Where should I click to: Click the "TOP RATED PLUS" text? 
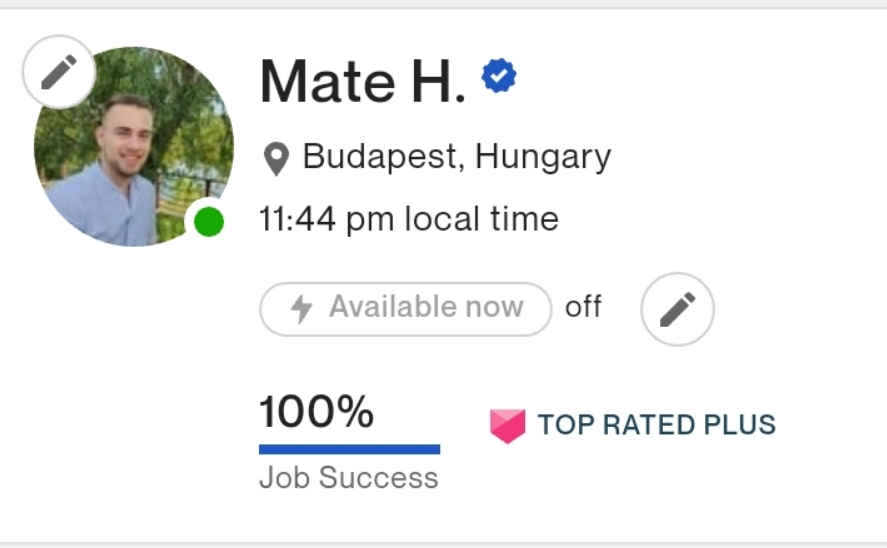[x=656, y=425]
